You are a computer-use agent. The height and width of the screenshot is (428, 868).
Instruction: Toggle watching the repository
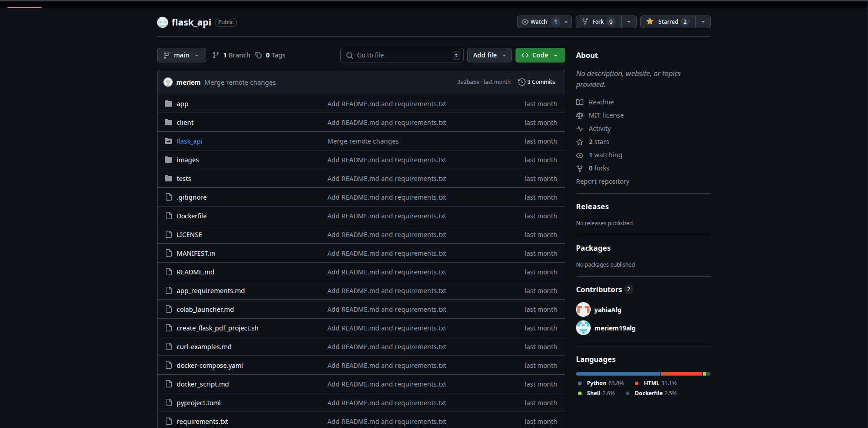coord(539,21)
